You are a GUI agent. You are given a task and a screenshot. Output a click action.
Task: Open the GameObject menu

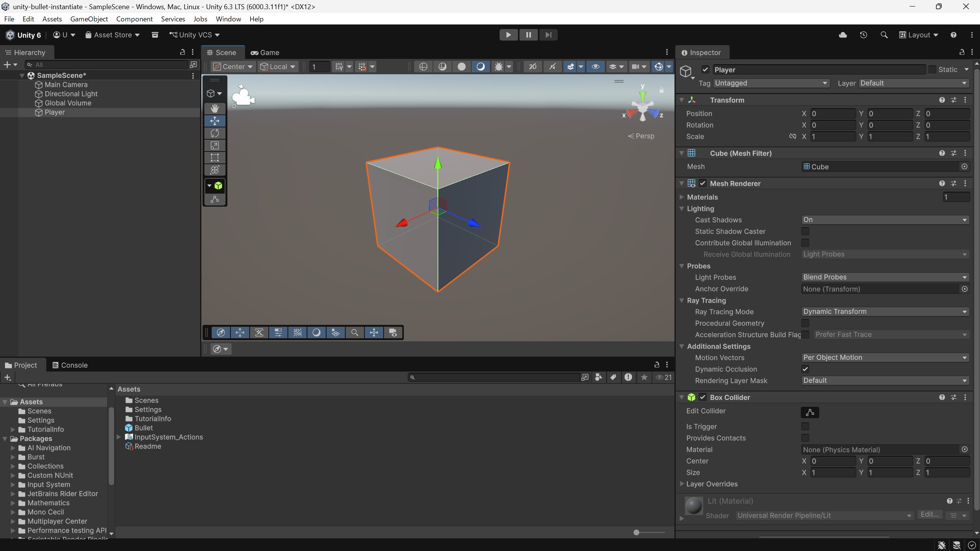(89, 19)
